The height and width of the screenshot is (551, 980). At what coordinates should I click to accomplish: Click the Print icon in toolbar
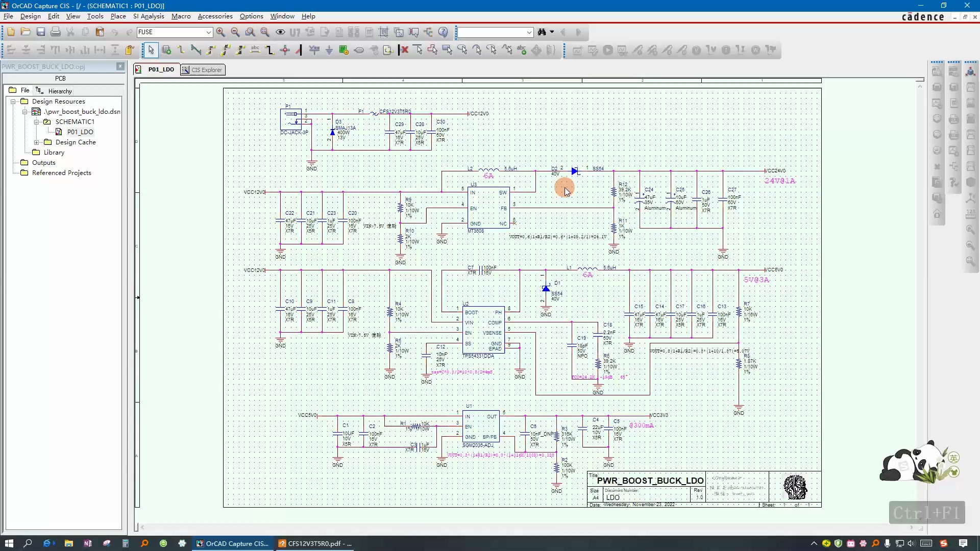[56, 32]
